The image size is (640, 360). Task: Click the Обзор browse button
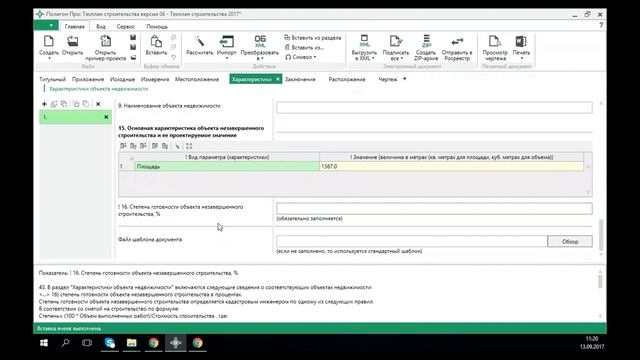coord(570,241)
